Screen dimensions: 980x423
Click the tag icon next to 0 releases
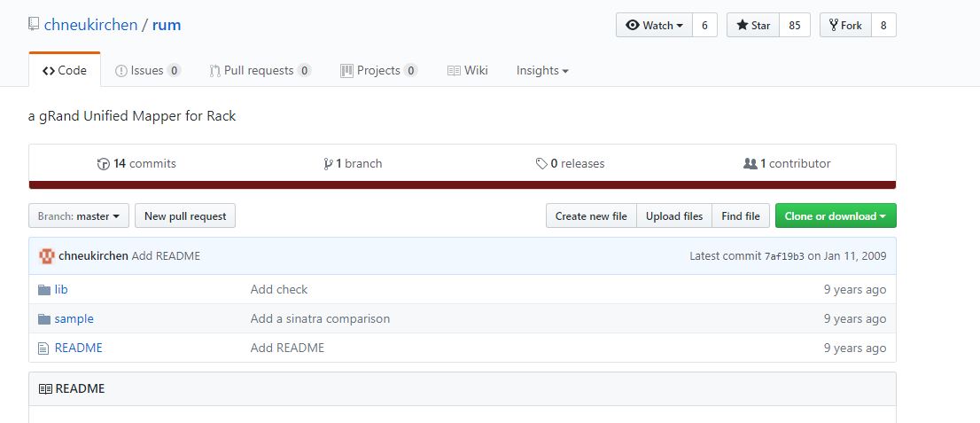(x=542, y=164)
